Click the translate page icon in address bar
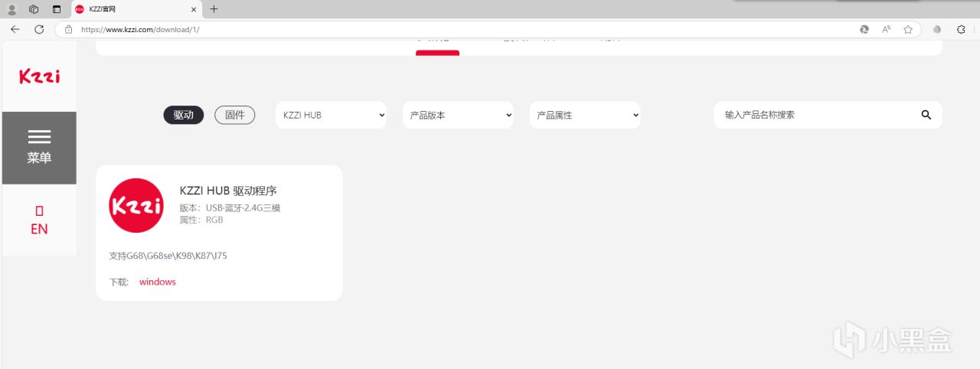 [864, 29]
